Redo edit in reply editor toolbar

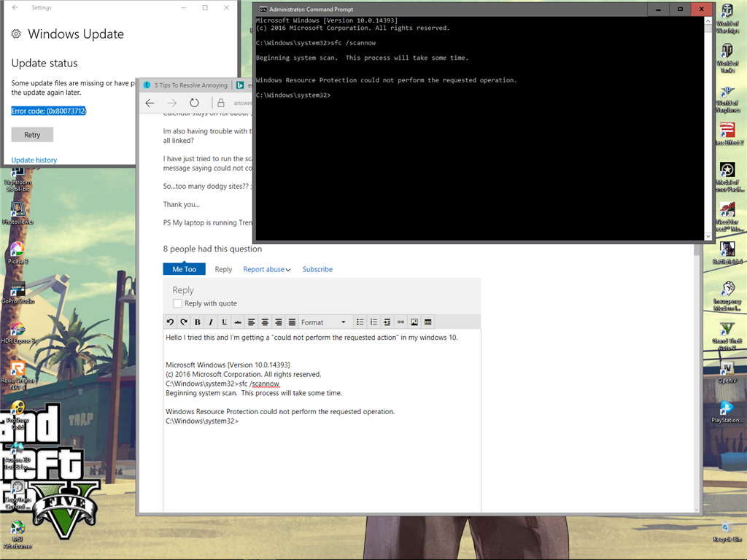point(183,322)
